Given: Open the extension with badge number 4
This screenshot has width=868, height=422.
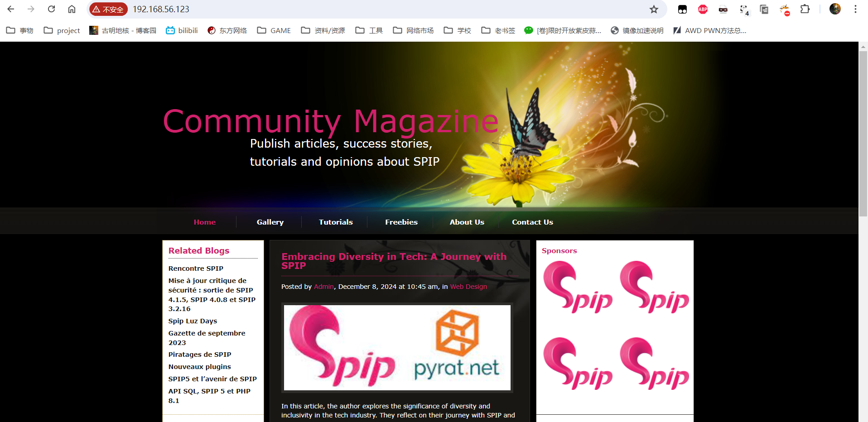Looking at the screenshot, I should tap(744, 10).
